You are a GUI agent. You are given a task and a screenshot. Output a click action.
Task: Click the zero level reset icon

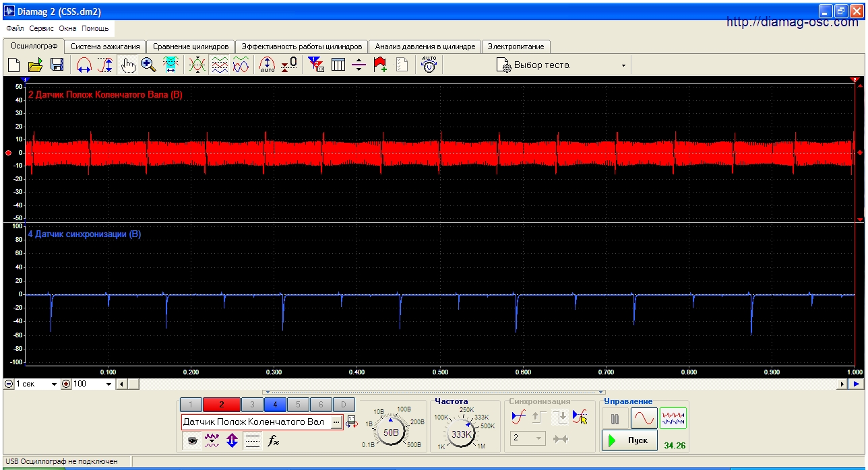pyautogui.click(x=288, y=65)
